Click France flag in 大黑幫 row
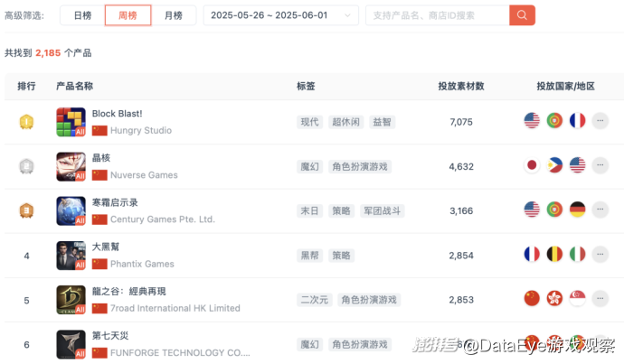624x364 pixels. point(532,254)
